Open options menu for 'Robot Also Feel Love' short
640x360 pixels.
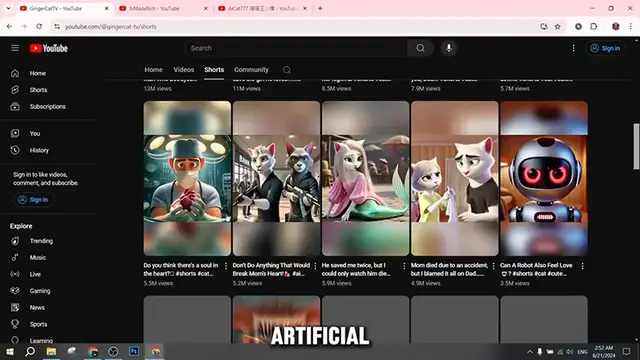tap(582, 266)
